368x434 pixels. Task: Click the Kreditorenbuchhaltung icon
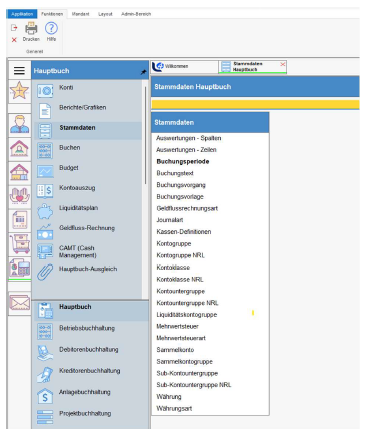[x=45, y=374]
